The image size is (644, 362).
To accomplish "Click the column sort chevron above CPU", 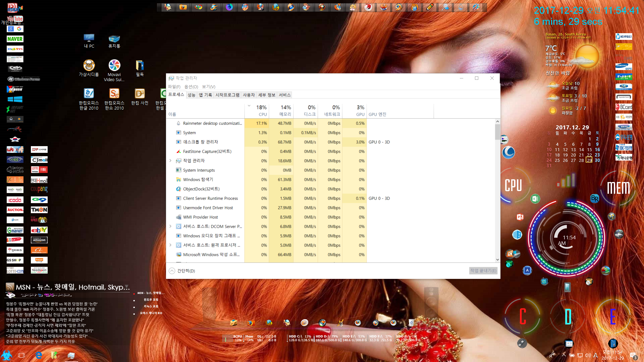I will click(x=249, y=106).
